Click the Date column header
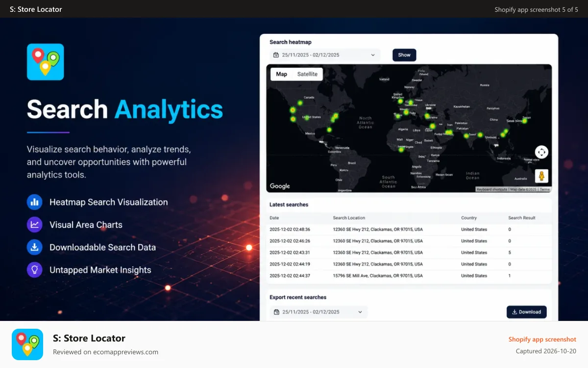The width and height of the screenshot is (588, 368). coord(274,218)
